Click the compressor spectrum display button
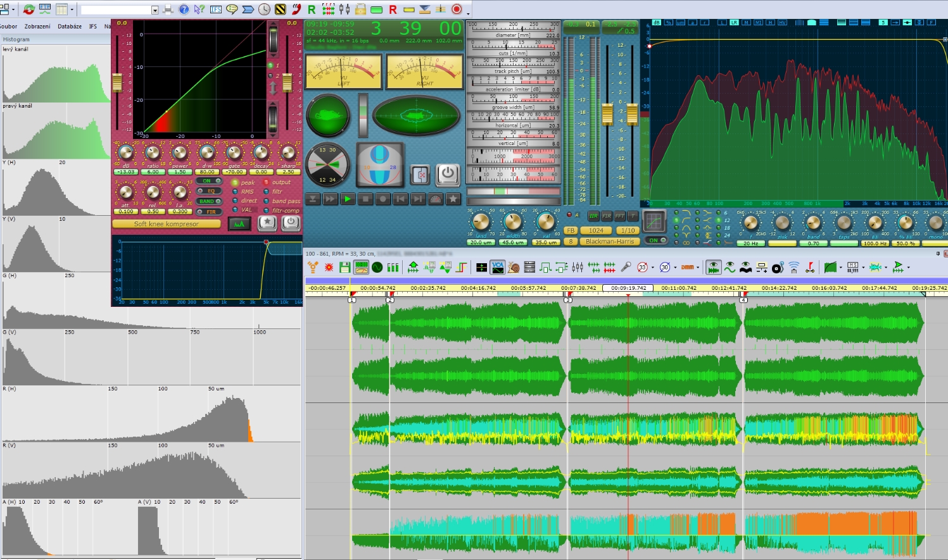The width and height of the screenshot is (948, 560). [239, 224]
